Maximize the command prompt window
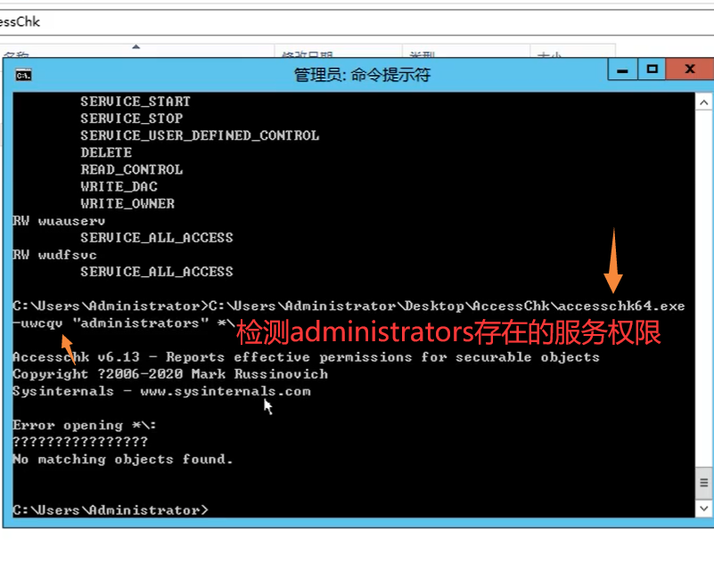The height and width of the screenshot is (588, 714). 652,69
